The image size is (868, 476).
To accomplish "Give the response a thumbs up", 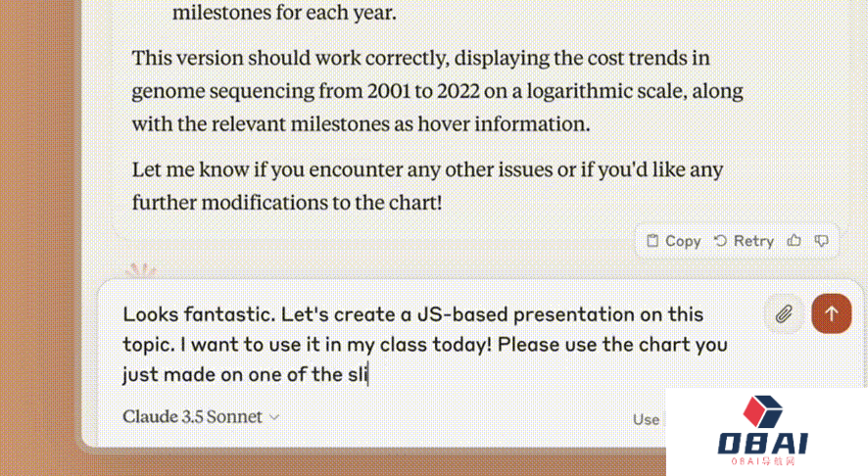I will pyautogui.click(x=794, y=241).
